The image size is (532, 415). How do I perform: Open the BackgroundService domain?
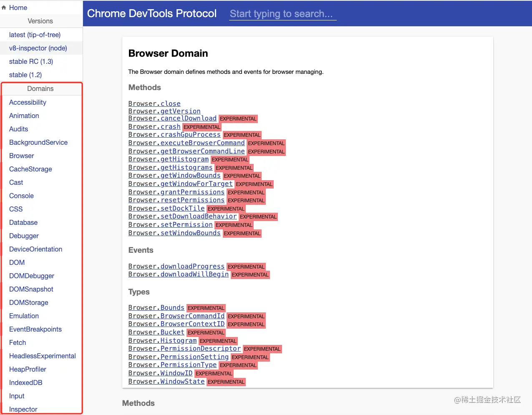38,142
